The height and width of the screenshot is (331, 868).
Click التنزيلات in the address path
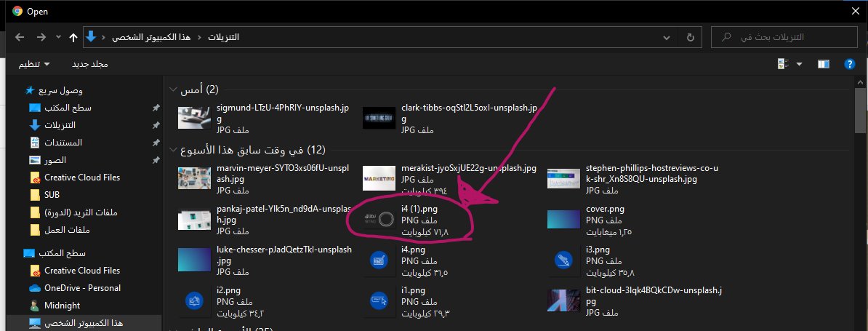[224, 37]
